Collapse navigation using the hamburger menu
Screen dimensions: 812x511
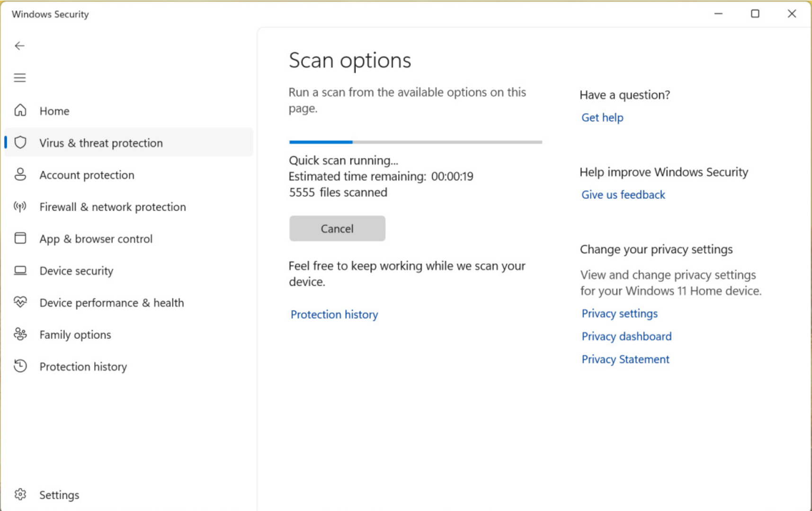point(19,78)
